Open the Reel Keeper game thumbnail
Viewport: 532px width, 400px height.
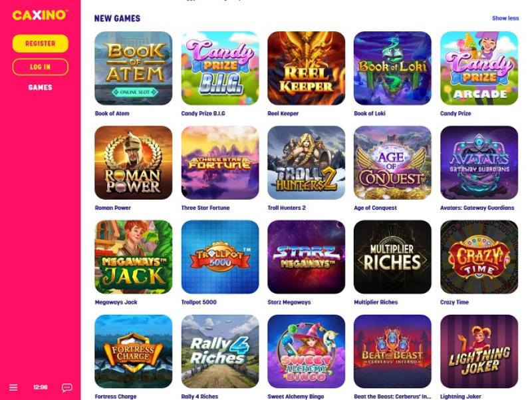point(306,69)
